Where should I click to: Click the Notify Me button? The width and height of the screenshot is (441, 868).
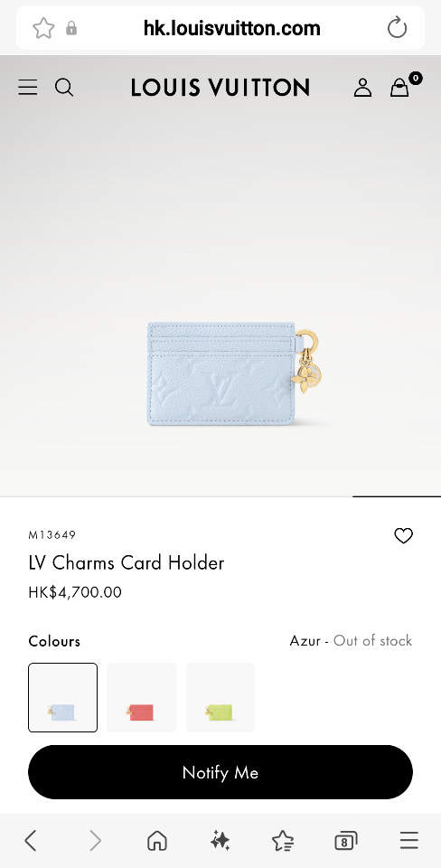click(x=220, y=772)
